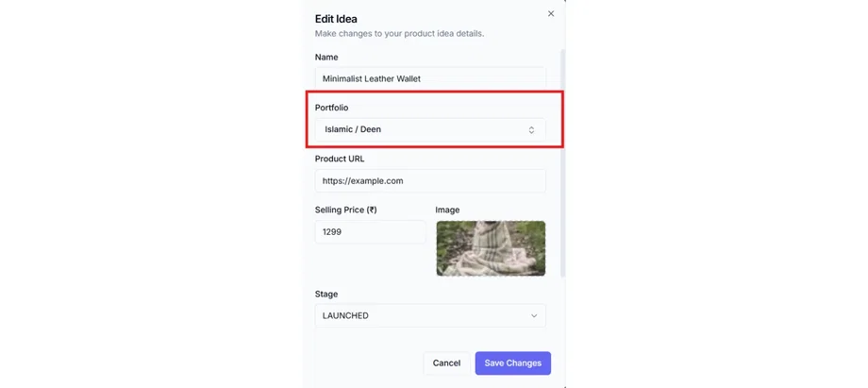The width and height of the screenshot is (868, 388).
Task: Click the Portfolio selector up-down chevron icon
Action: 531,129
